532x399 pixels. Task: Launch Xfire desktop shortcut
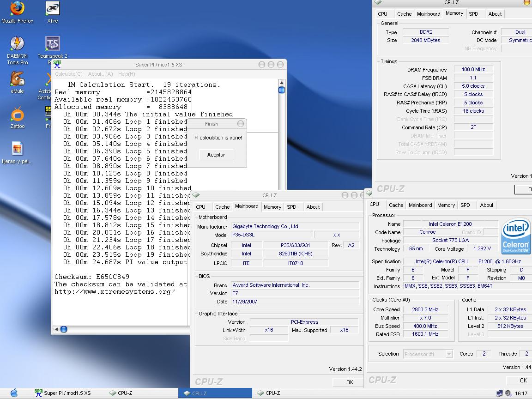coord(53,12)
